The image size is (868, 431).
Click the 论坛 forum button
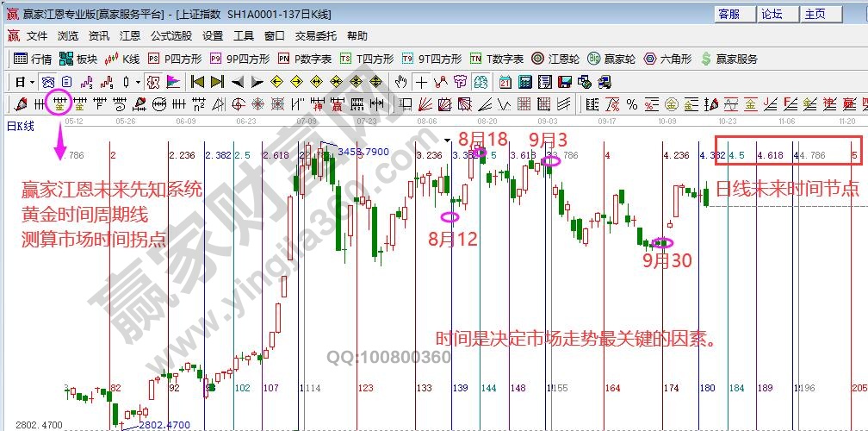tap(772, 14)
